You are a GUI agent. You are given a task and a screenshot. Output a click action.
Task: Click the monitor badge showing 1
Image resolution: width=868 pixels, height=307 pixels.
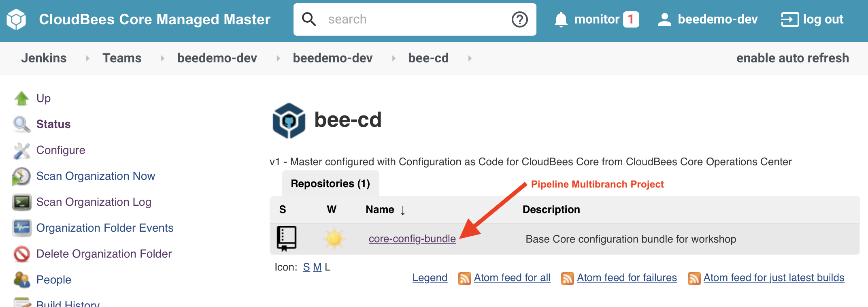631,19
